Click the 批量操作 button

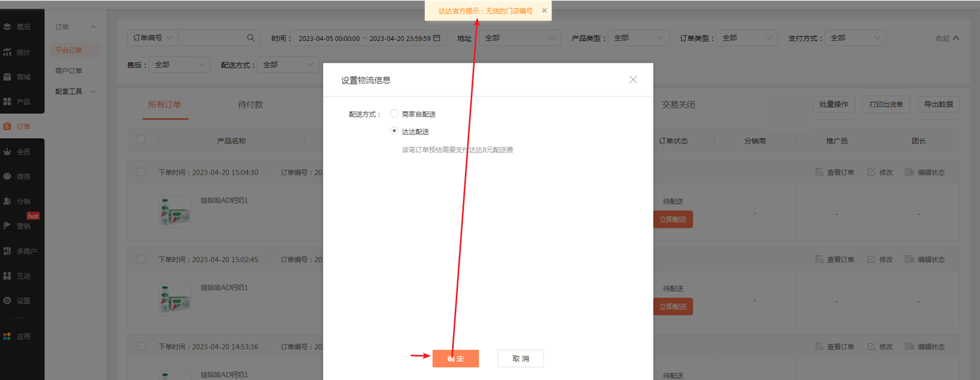coord(834,104)
